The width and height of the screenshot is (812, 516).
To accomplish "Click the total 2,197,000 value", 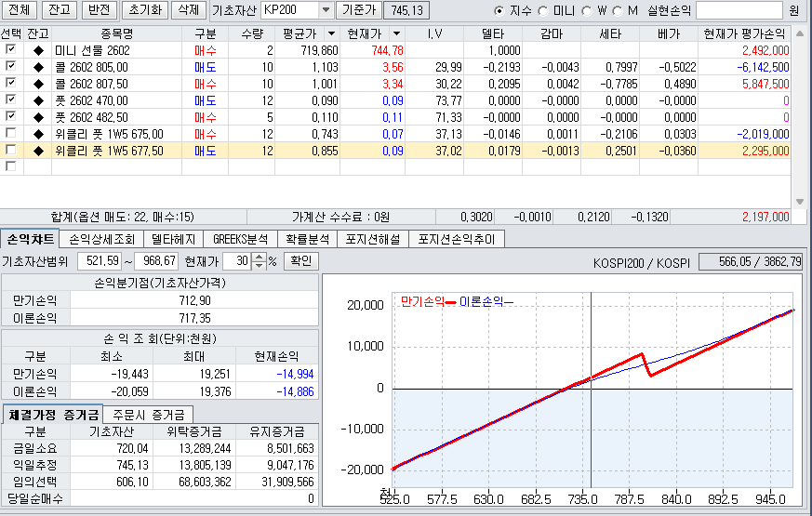I will [765, 217].
